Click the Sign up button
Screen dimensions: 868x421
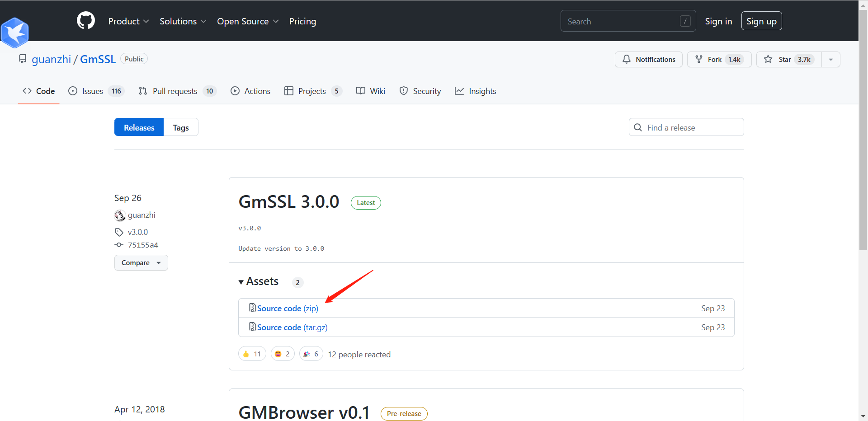pos(761,21)
